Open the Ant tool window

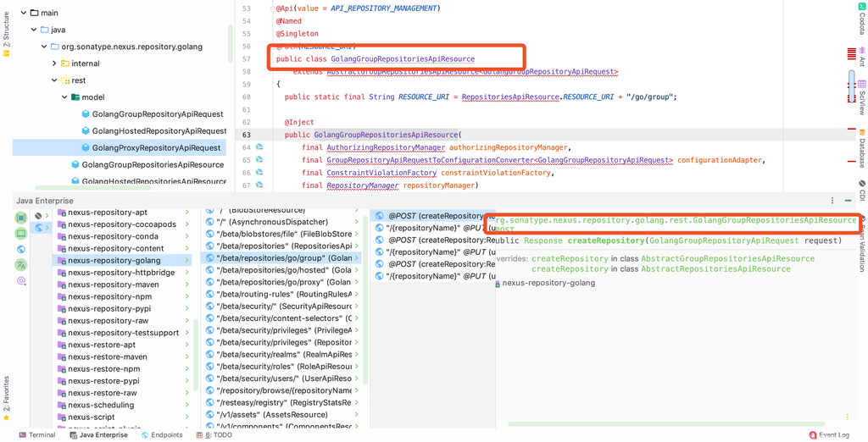coord(861,60)
